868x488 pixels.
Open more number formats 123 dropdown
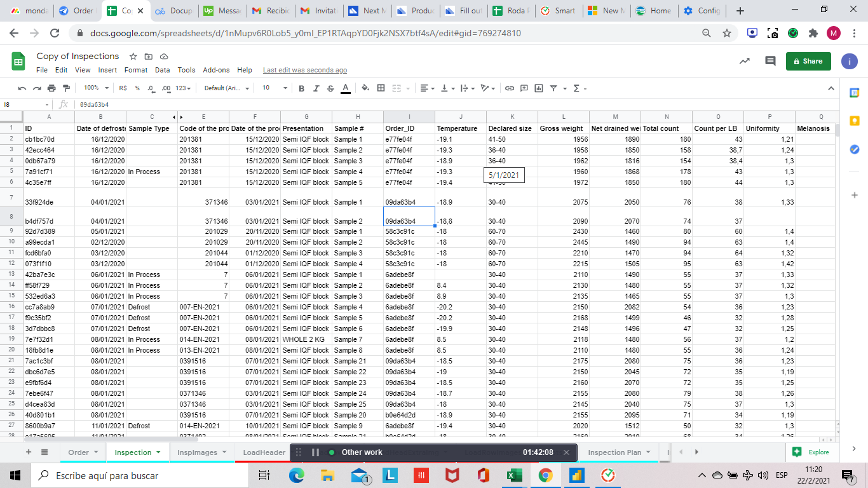pos(184,88)
